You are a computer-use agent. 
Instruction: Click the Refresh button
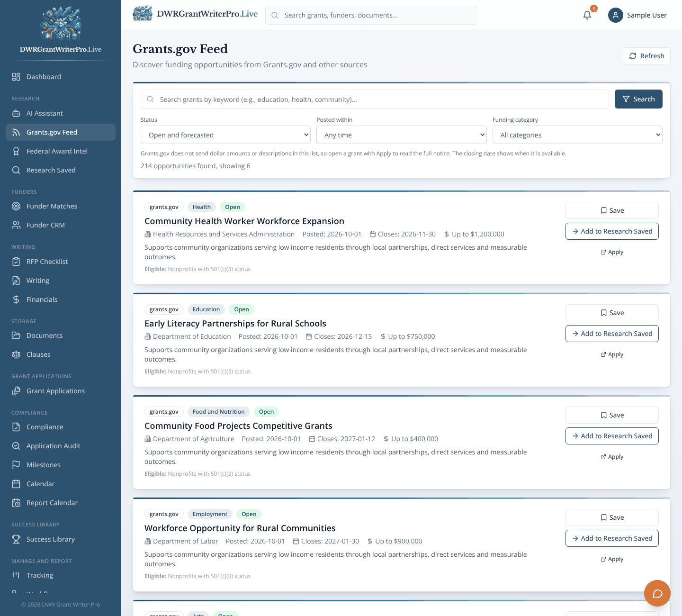646,56
